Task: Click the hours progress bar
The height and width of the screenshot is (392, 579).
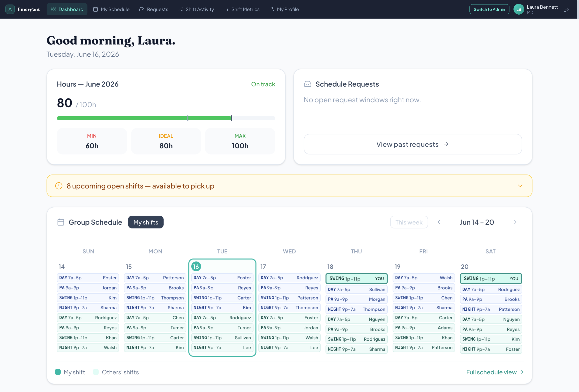Action: pyautogui.click(x=166, y=118)
